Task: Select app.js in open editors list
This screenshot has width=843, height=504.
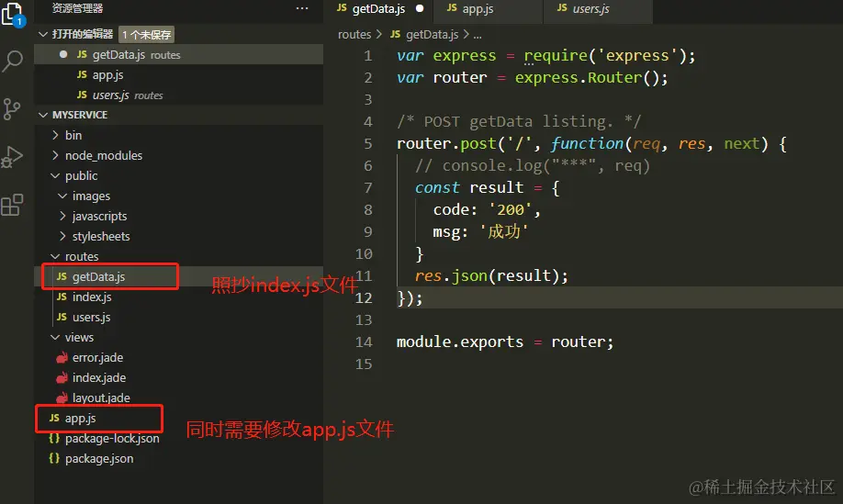Action: click(x=178, y=74)
